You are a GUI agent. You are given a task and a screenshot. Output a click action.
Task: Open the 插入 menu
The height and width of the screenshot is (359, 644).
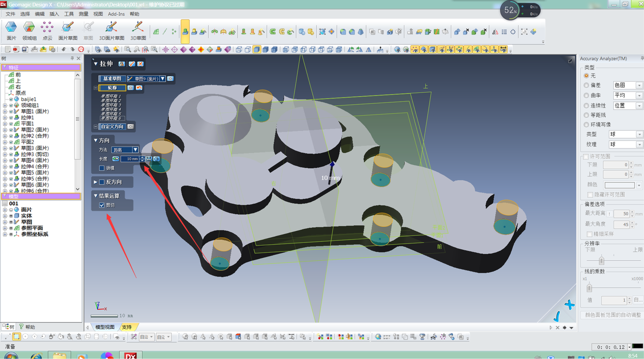point(54,14)
